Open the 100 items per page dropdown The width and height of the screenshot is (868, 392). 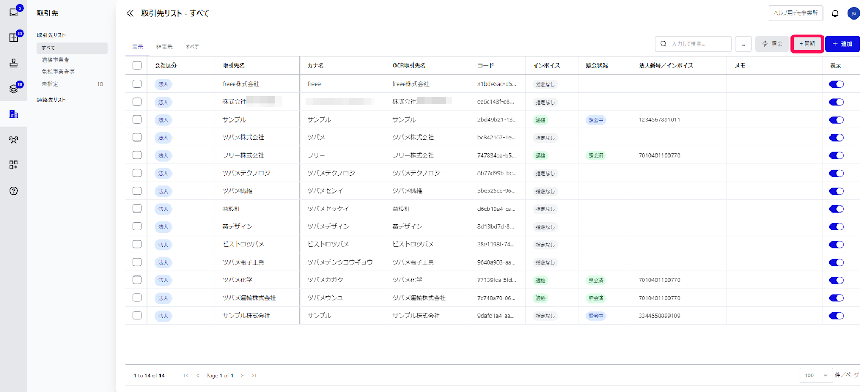pos(816,375)
